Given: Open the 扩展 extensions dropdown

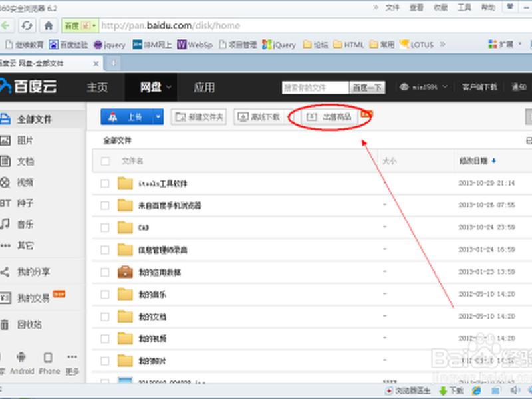Looking at the screenshot, I should 505,44.
